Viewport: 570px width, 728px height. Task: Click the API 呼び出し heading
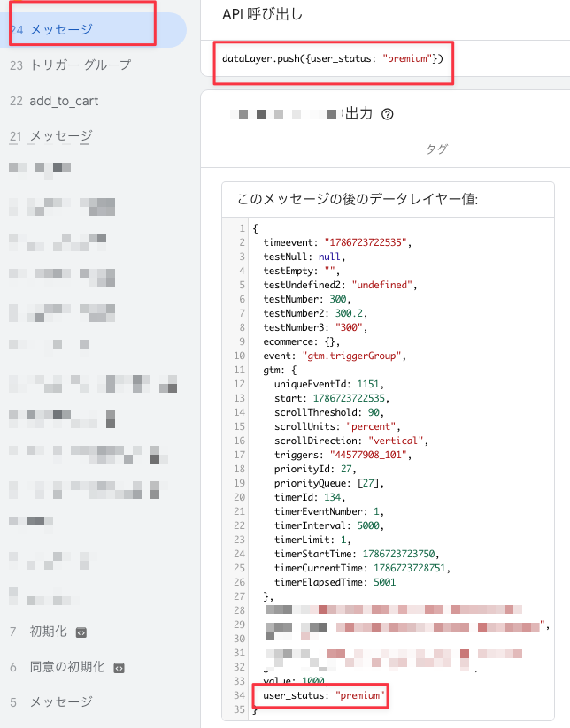[263, 14]
